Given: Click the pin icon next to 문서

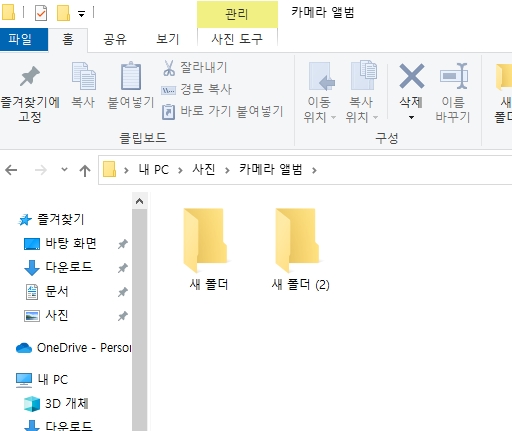Looking at the screenshot, I should (x=123, y=292).
